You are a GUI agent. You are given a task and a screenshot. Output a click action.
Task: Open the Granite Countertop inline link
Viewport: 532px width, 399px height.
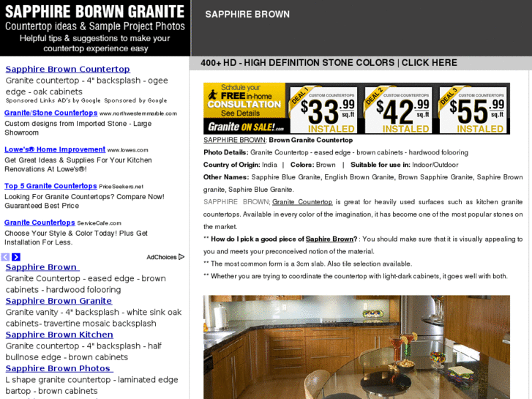pyautogui.click(x=302, y=202)
